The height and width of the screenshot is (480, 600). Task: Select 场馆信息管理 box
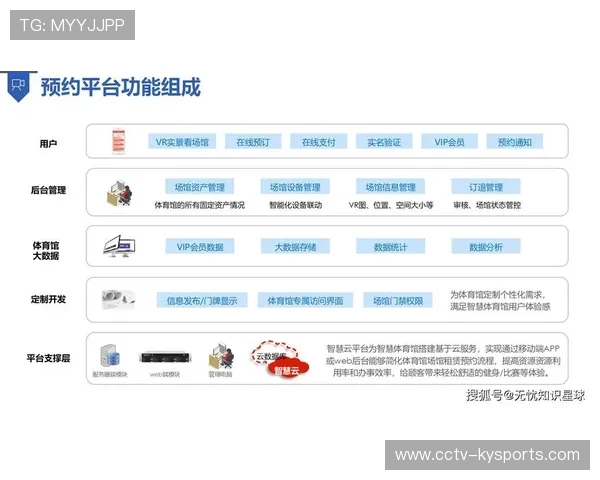(x=390, y=187)
